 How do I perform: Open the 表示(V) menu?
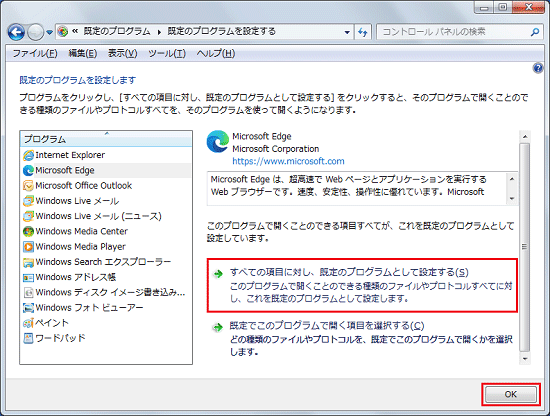122,53
